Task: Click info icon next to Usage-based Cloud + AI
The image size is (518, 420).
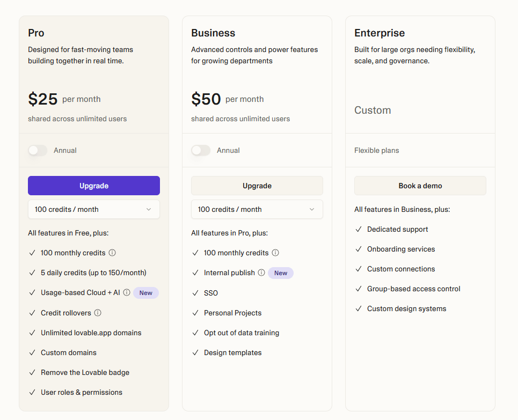Action: tap(127, 292)
